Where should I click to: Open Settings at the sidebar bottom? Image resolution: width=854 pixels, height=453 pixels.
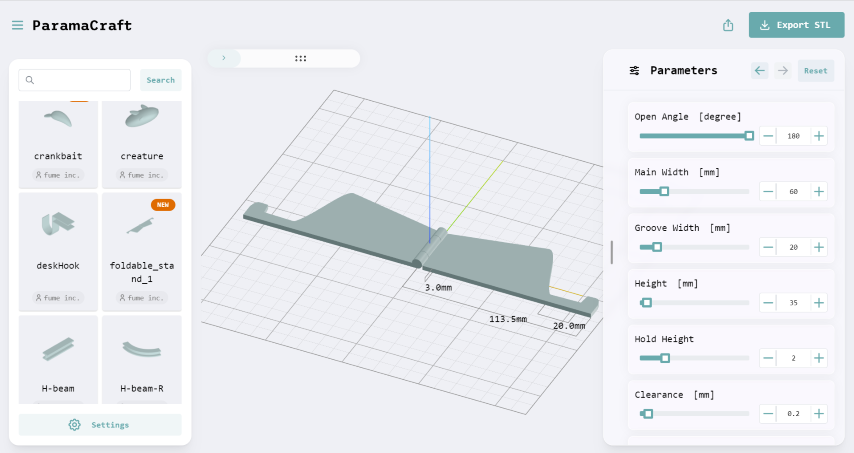pyautogui.click(x=100, y=425)
